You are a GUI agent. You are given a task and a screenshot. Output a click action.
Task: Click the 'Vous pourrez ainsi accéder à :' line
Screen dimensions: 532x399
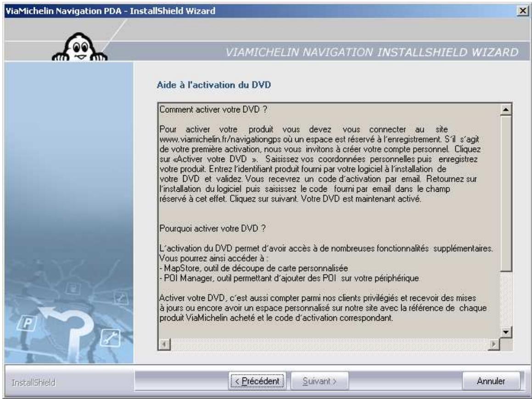coord(214,258)
